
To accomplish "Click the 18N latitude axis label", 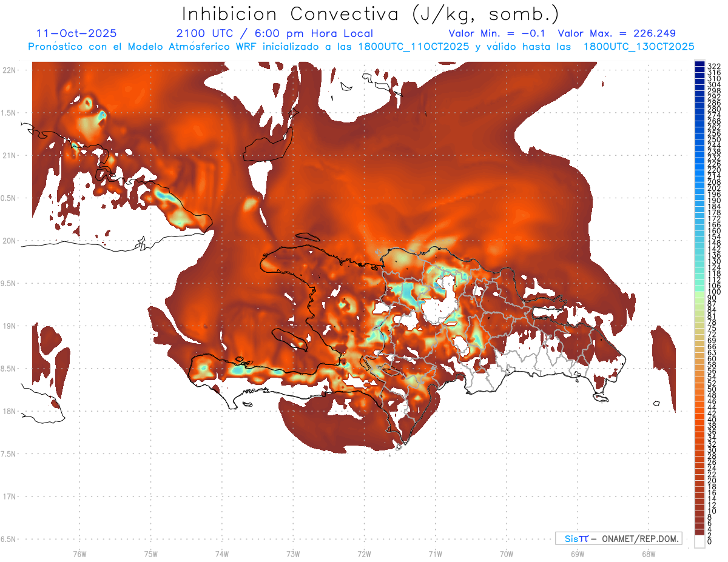I will tap(8, 411).
